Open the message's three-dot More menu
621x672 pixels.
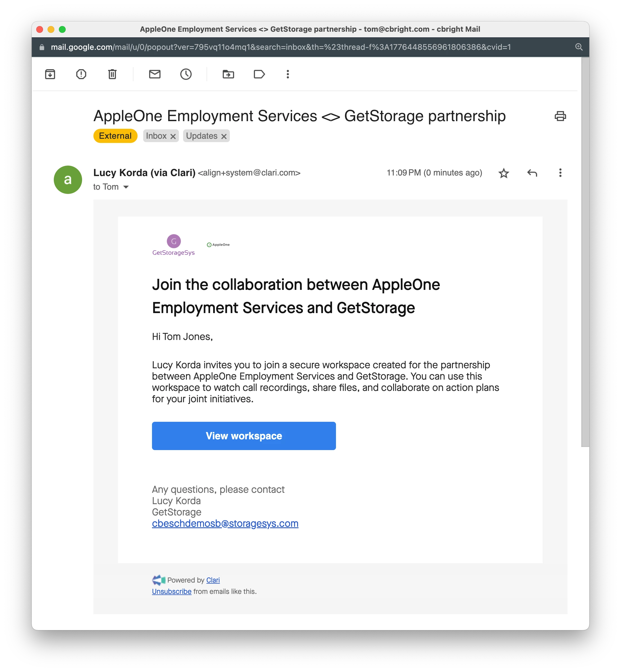click(560, 173)
